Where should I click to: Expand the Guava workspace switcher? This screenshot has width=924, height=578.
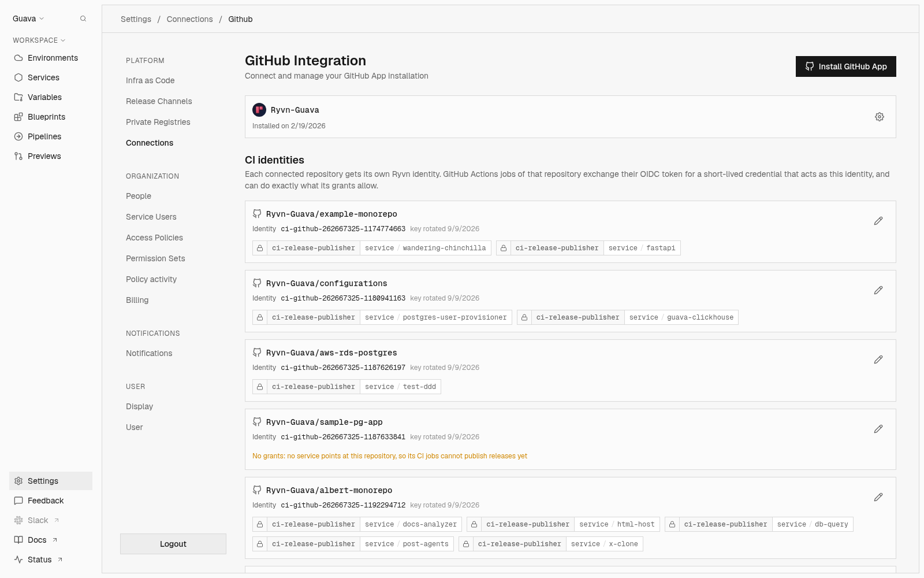point(28,18)
